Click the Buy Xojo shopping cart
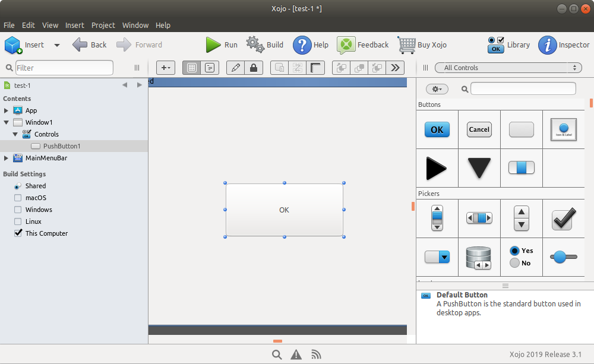Viewport: 594px width, 364px height. 407,45
